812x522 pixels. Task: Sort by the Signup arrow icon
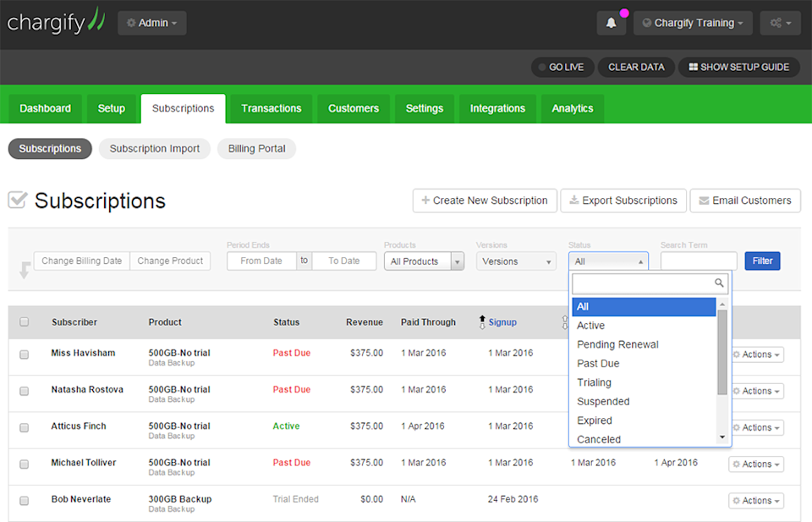point(482,322)
